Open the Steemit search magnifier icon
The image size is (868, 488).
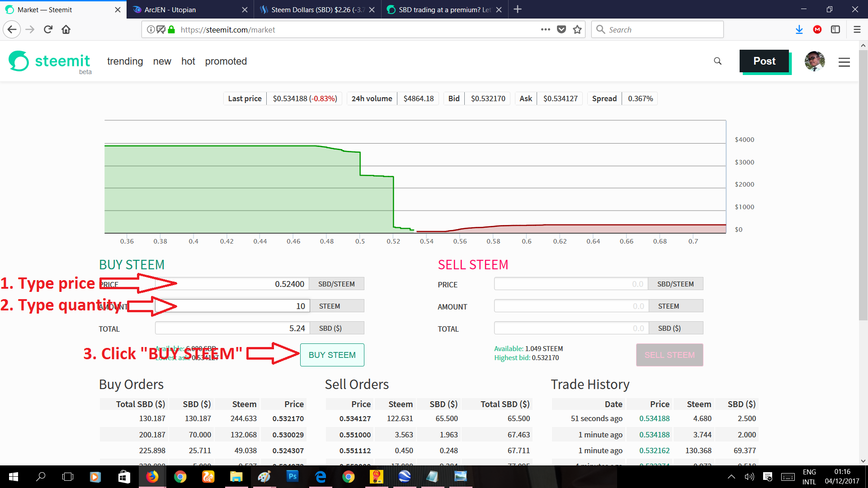pyautogui.click(x=717, y=61)
